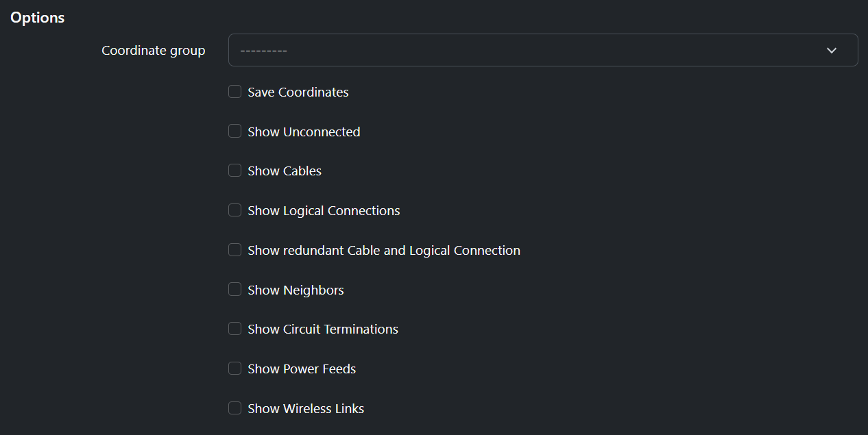Click the Save Coordinates text label
The height and width of the screenshot is (435, 868).
pyautogui.click(x=298, y=91)
